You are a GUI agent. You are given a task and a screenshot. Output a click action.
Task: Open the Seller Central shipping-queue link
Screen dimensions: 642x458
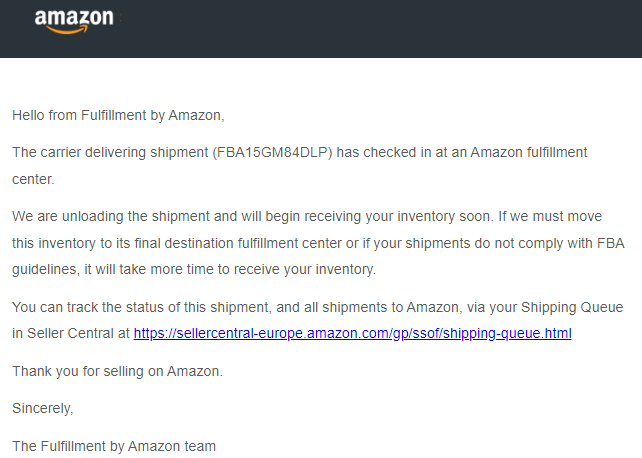[353, 334]
